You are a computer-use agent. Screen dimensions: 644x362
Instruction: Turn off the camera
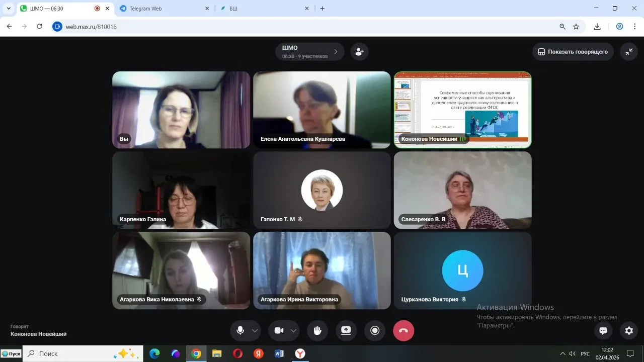[x=279, y=330]
